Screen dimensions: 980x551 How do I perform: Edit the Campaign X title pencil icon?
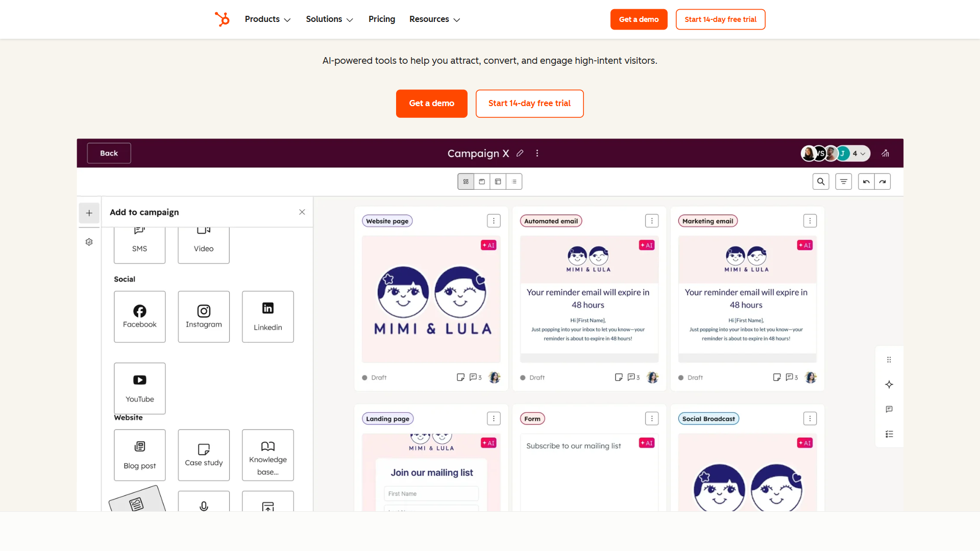(x=520, y=153)
